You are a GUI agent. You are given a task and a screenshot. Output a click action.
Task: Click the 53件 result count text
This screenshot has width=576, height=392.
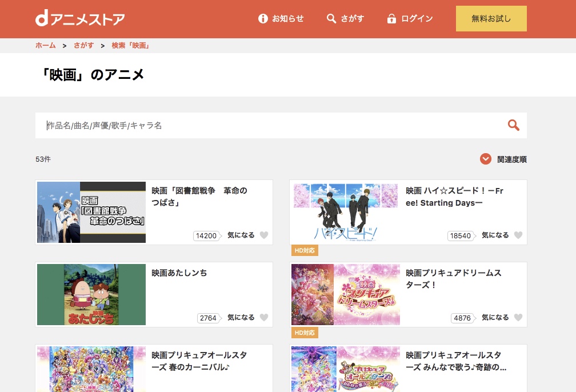click(43, 159)
